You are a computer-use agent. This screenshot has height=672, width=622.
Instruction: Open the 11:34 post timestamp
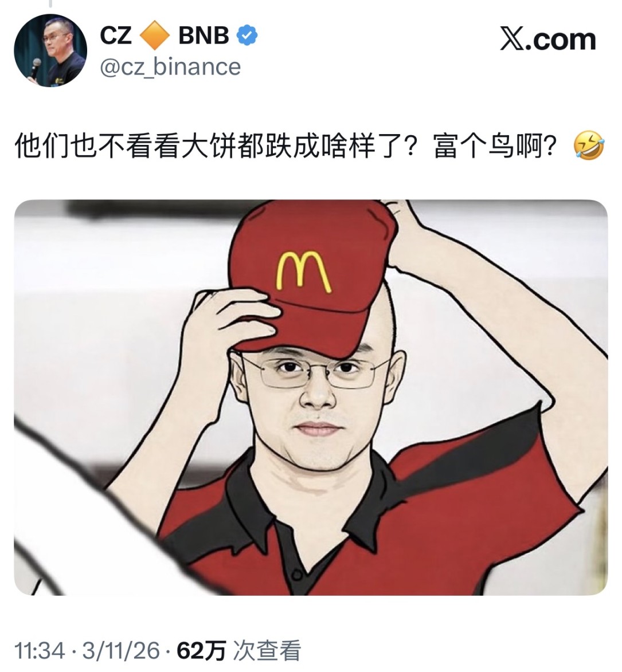(x=40, y=650)
